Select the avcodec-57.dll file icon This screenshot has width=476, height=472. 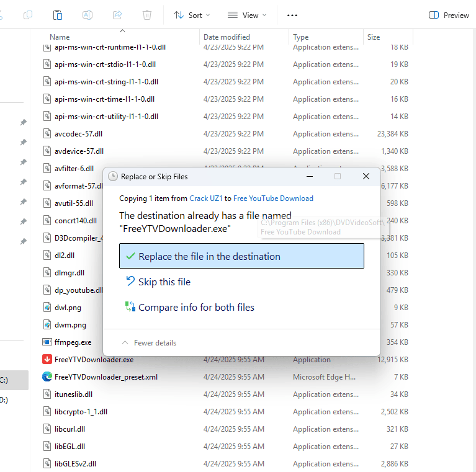click(47, 133)
